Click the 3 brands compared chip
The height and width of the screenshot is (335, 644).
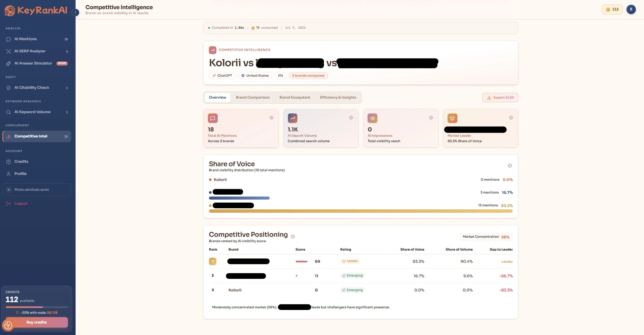tap(308, 76)
